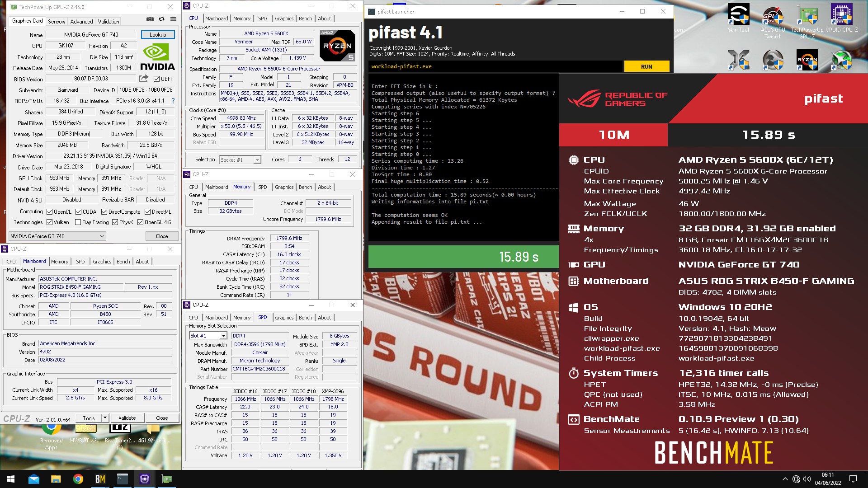Open File Explorer from the taskbar
The height and width of the screenshot is (488, 868).
(x=56, y=479)
